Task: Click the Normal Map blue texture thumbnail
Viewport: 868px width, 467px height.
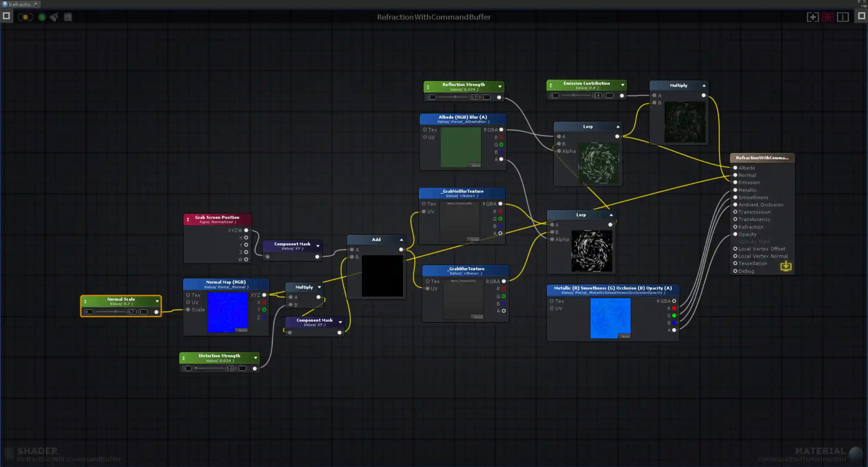Action: pos(228,312)
